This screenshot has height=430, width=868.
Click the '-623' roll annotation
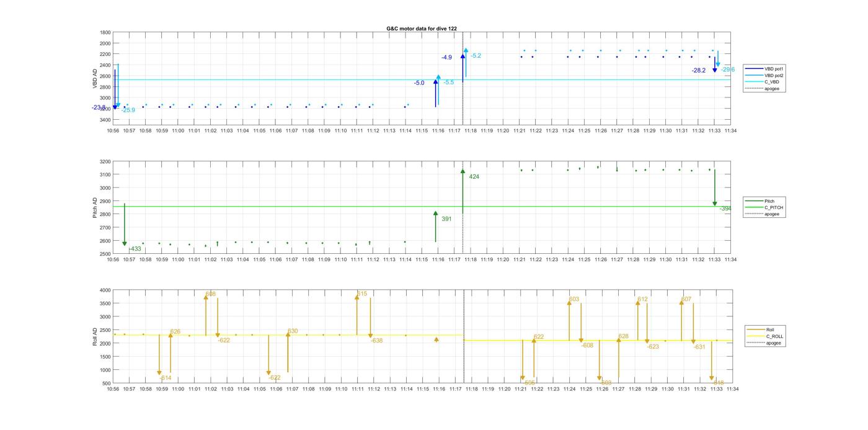pyautogui.click(x=653, y=347)
